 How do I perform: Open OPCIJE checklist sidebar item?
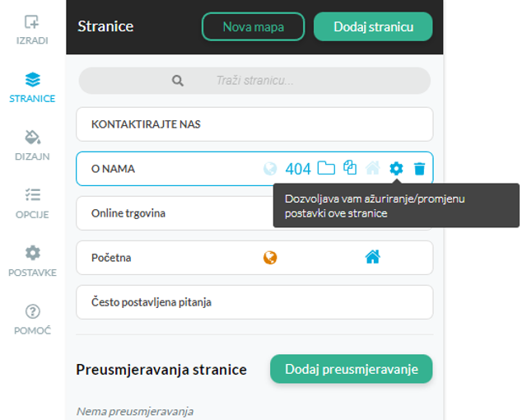coord(32,204)
